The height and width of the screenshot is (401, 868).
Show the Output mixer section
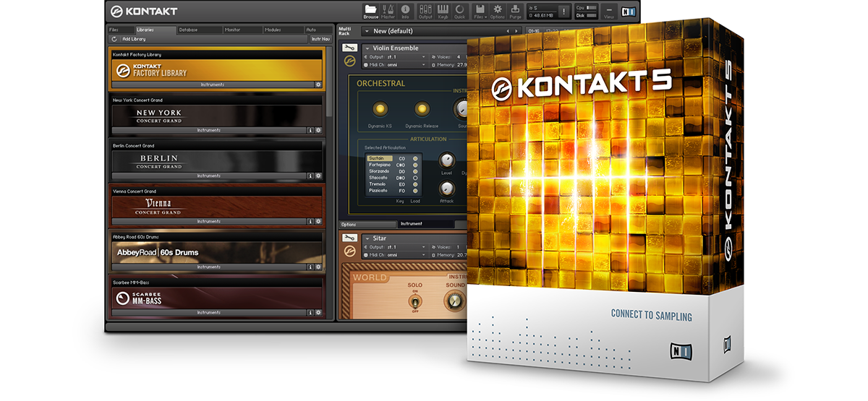[x=425, y=12]
